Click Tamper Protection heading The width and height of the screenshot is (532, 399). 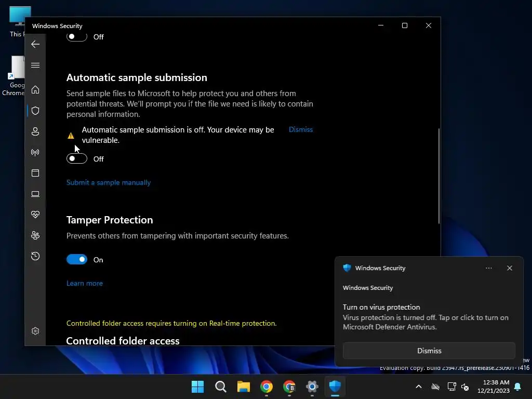110,220
